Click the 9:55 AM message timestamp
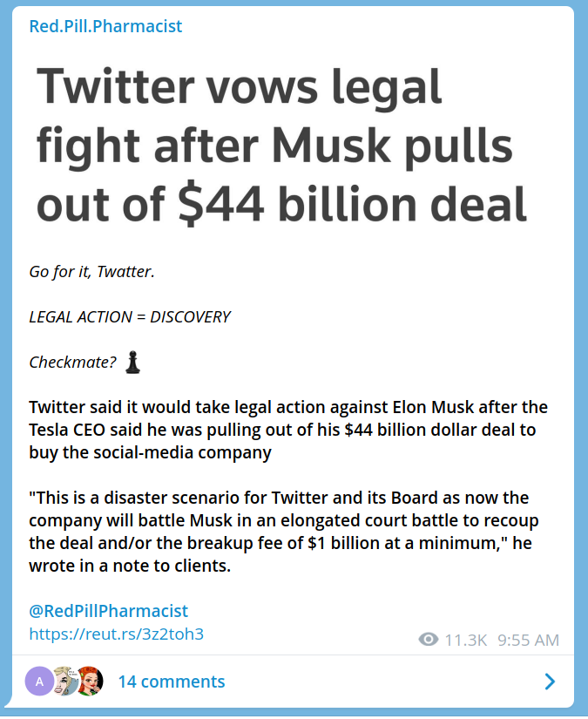The width and height of the screenshot is (588, 719). (528, 640)
